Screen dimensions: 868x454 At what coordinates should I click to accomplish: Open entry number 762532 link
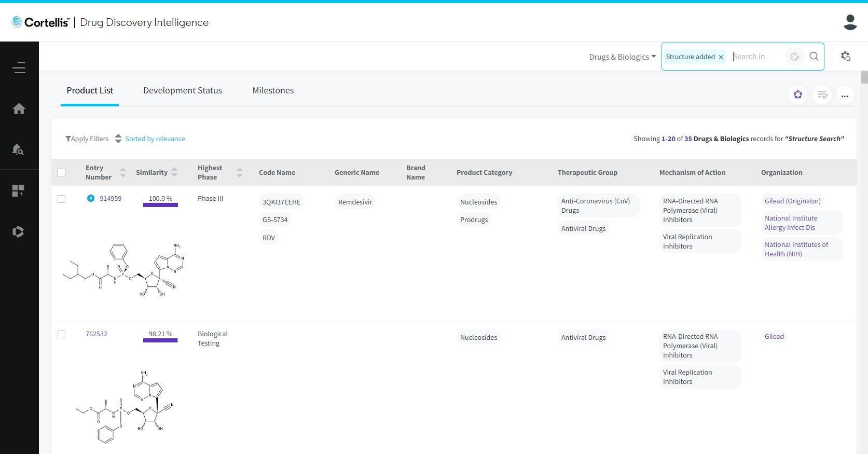(x=97, y=334)
